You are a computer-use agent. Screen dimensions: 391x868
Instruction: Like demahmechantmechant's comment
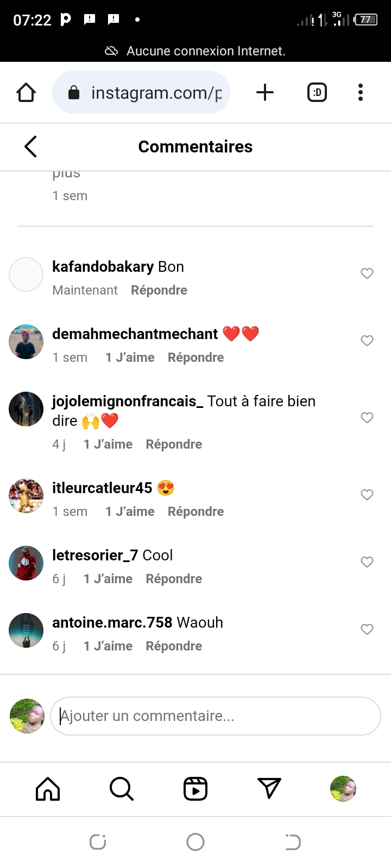click(x=367, y=341)
